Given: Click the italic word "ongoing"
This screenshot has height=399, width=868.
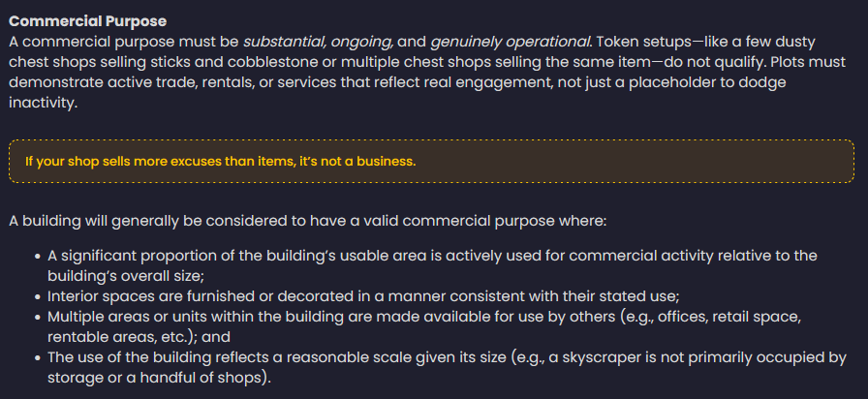Looking at the screenshot, I should [360, 41].
